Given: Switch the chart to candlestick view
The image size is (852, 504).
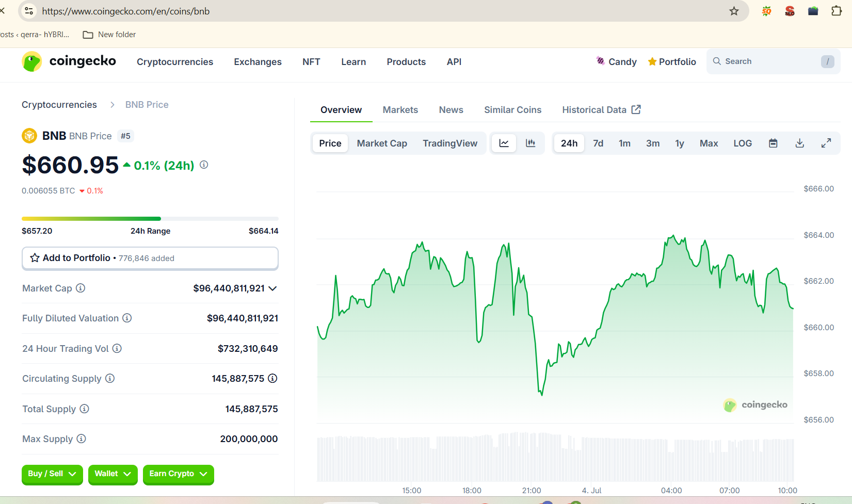Looking at the screenshot, I should 531,143.
